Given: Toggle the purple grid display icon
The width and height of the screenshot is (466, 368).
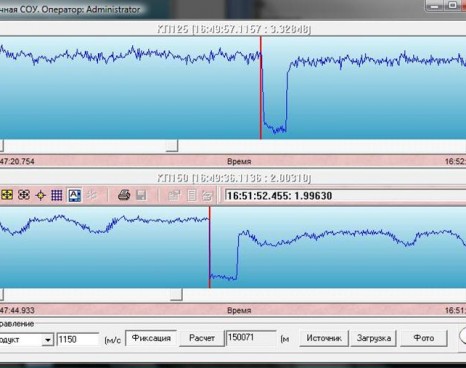Looking at the screenshot, I should [x=57, y=195].
